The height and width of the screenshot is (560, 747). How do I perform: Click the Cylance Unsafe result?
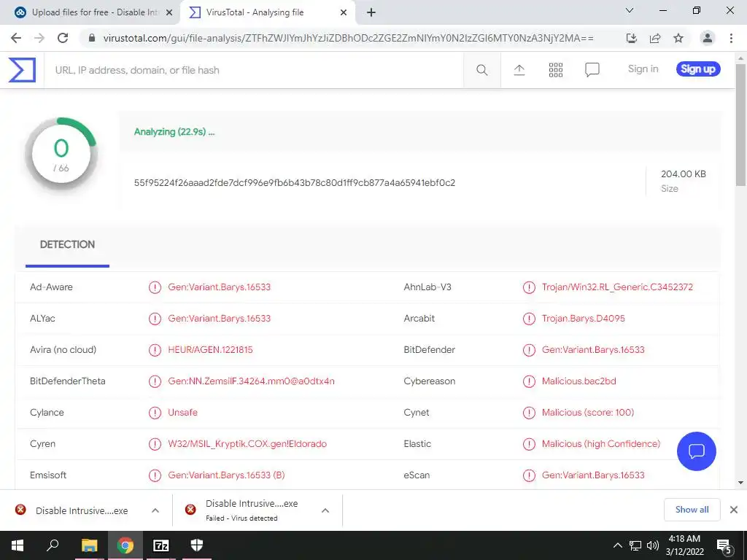[182, 413]
